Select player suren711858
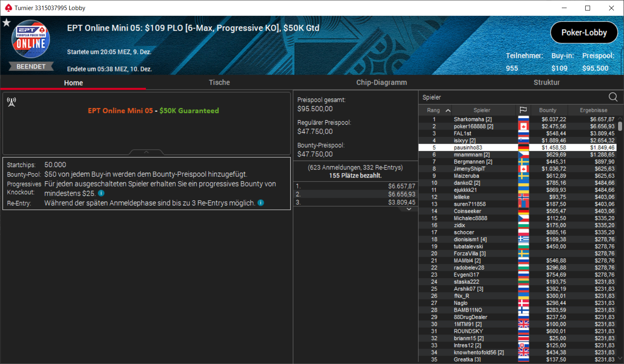Image resolution: width=624 pixels, height=364 pixels. 517,204
